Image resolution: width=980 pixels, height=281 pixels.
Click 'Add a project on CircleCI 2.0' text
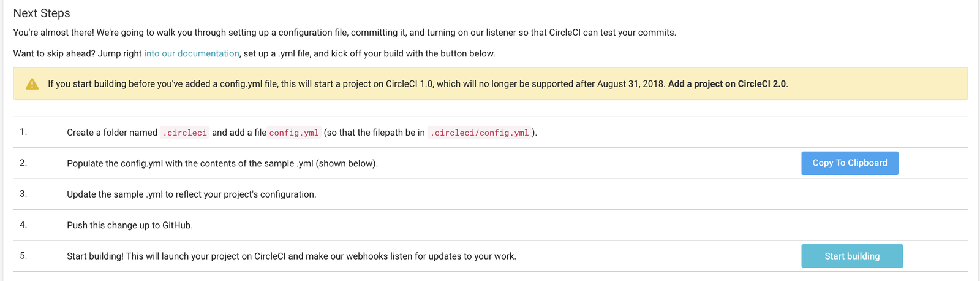727,83
